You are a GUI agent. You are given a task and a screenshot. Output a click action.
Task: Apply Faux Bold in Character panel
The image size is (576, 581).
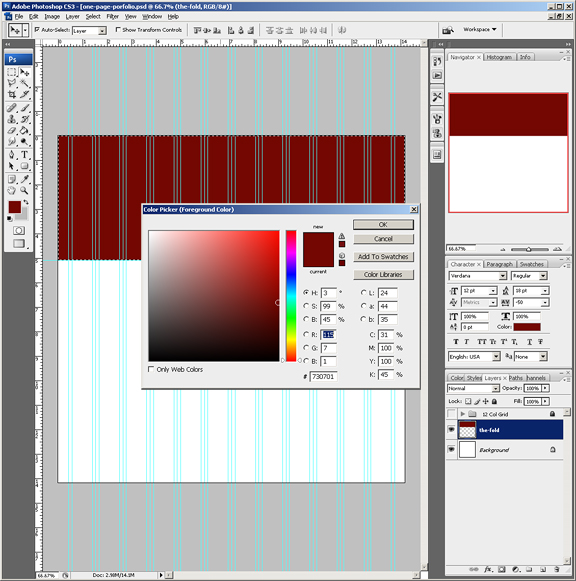(x=456, y=342)
